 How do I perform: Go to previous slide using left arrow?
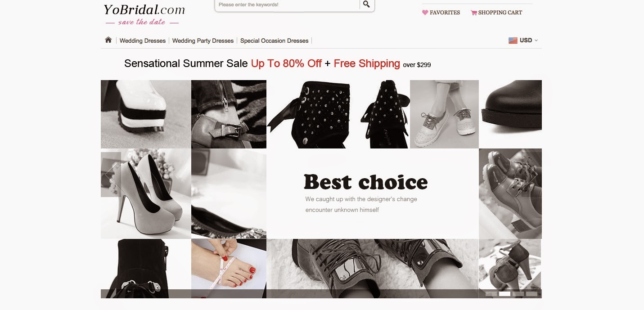pos(111,175)
